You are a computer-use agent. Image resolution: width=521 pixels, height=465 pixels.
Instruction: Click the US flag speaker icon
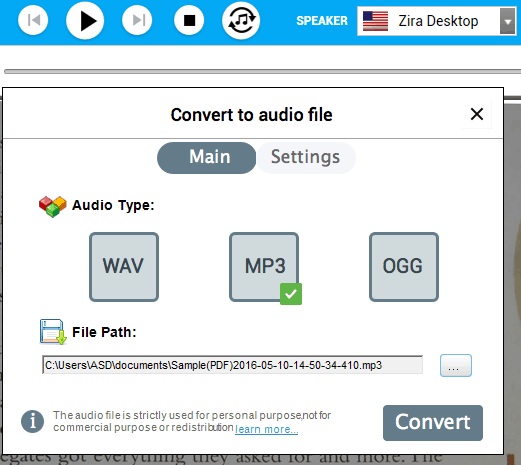(375, 21)
